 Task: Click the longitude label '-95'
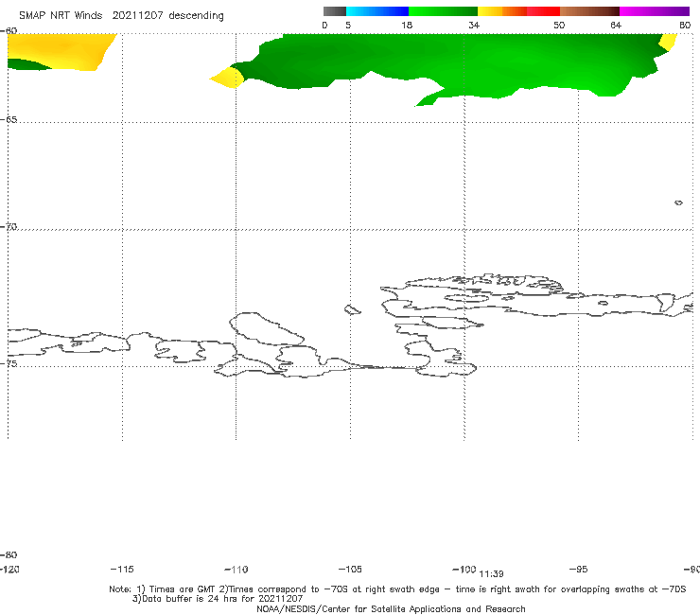point(579,569)
